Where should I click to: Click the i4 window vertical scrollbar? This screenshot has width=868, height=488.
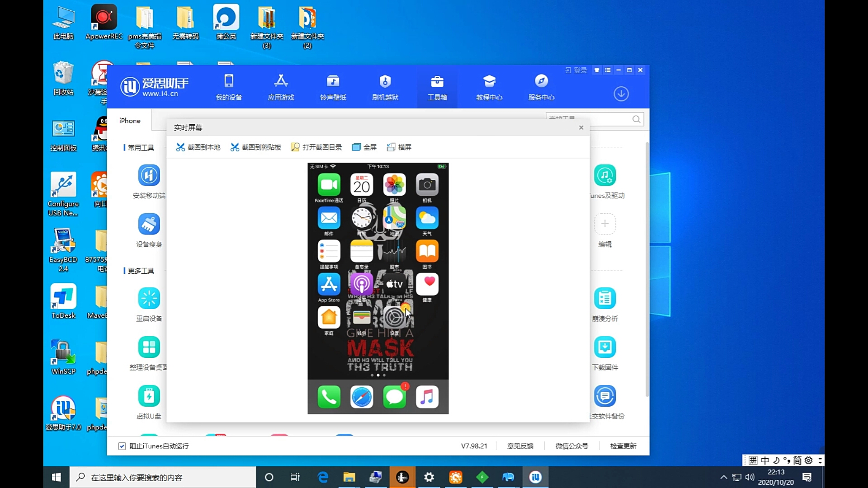[647, 270]
